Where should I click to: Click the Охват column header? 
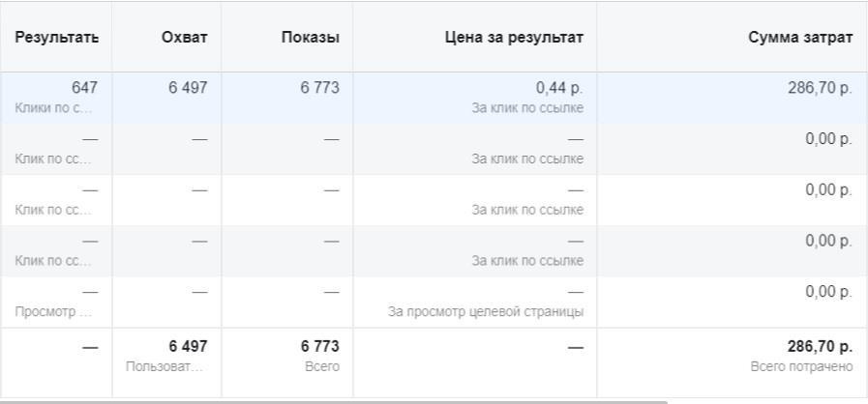pyautogui.click(x=185, y=38)
